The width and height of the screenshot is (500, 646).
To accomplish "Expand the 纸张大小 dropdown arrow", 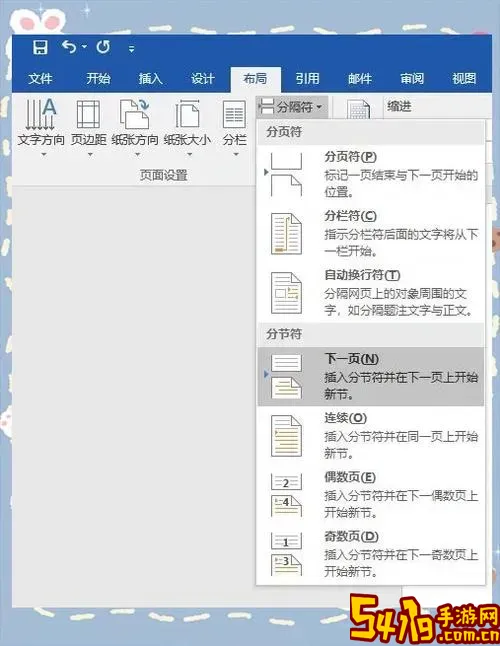I will (189, 155).
